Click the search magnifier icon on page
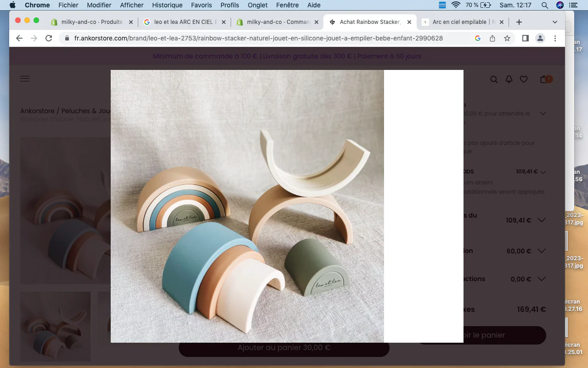 pos(494,80)
